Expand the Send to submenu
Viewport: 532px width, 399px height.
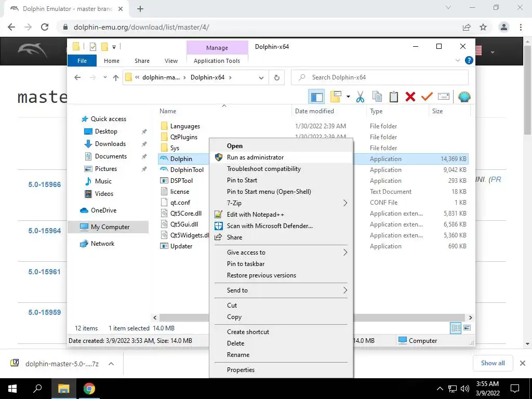click(x=282, y=290)
